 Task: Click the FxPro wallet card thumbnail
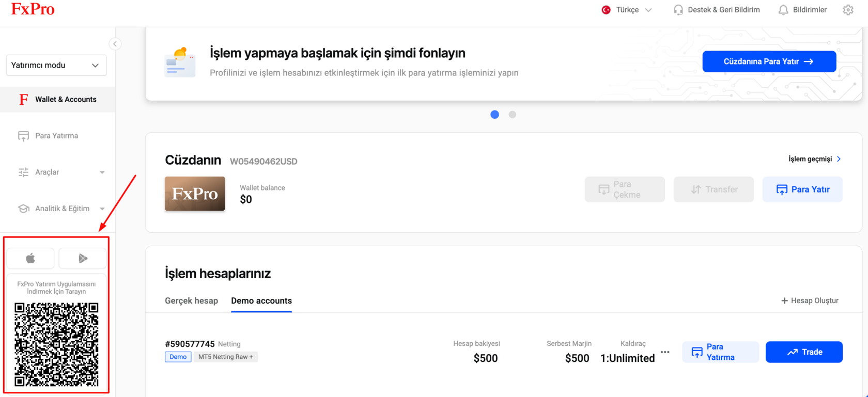195,194
